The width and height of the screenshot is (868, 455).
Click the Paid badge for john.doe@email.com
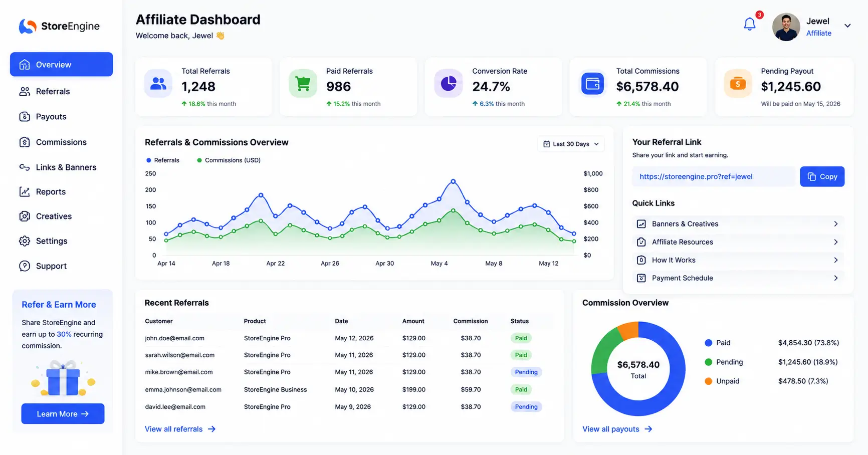(521, 338)
